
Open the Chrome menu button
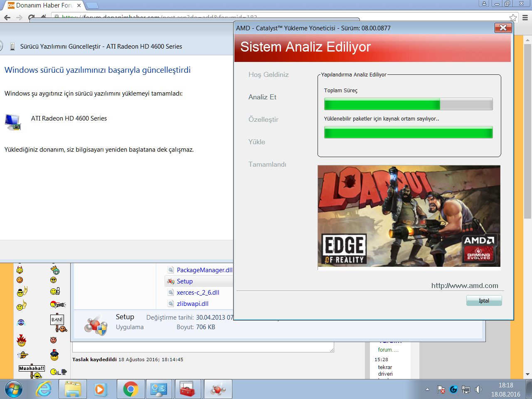[525, 17]
